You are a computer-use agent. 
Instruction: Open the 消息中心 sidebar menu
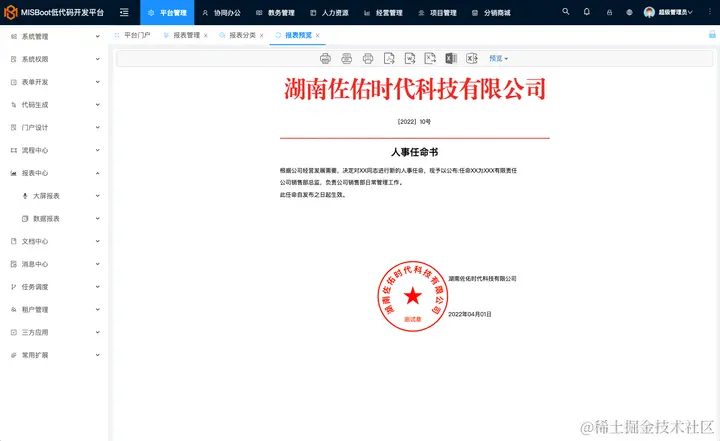[x=55, y=264]
